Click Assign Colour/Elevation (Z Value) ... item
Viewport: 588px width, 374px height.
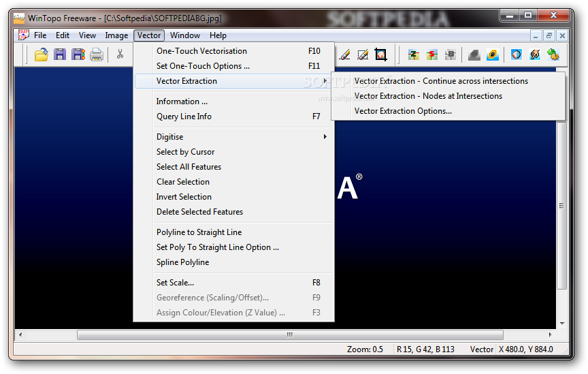tap(234, 313)
